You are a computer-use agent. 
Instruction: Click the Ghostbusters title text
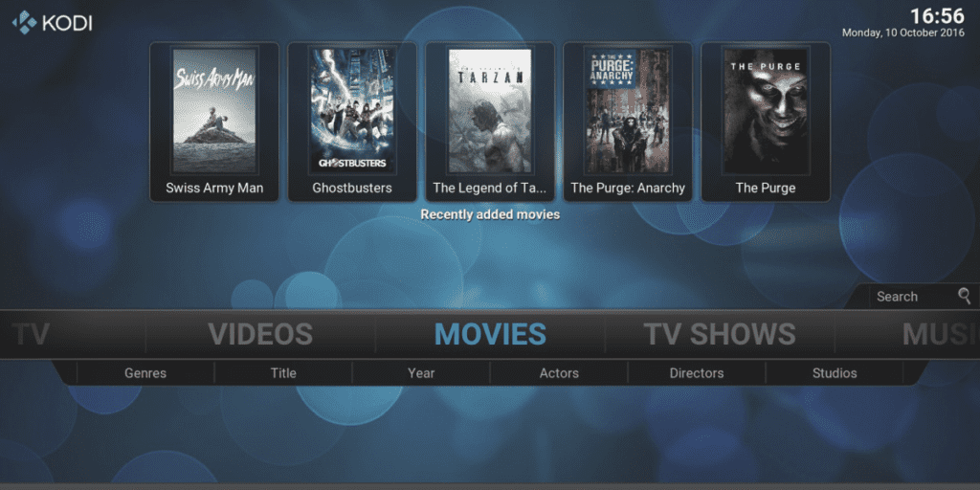coord(352,189)
